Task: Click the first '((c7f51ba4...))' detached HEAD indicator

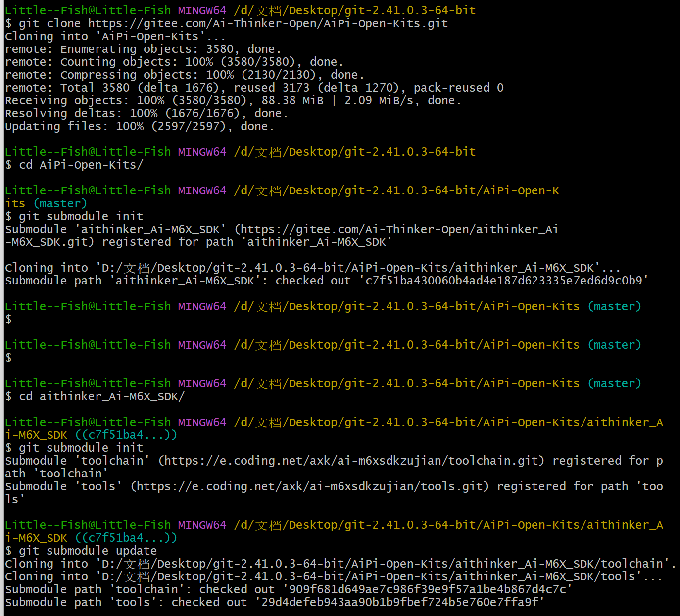Action: click(126, 435)
